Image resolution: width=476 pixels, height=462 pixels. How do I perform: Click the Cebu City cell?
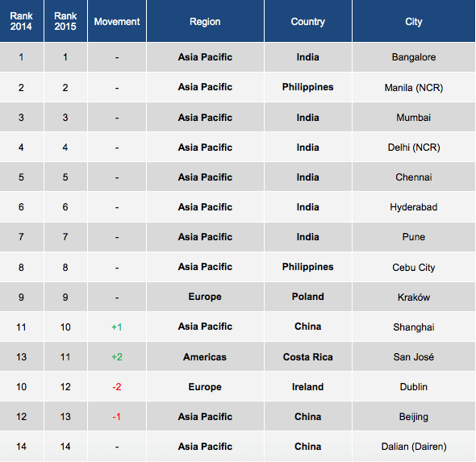(413, 267)
